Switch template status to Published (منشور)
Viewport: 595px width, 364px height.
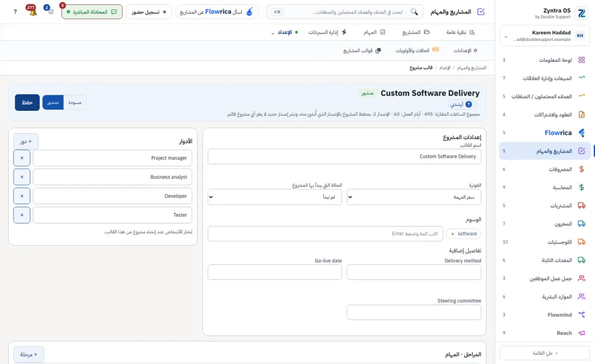53,103
